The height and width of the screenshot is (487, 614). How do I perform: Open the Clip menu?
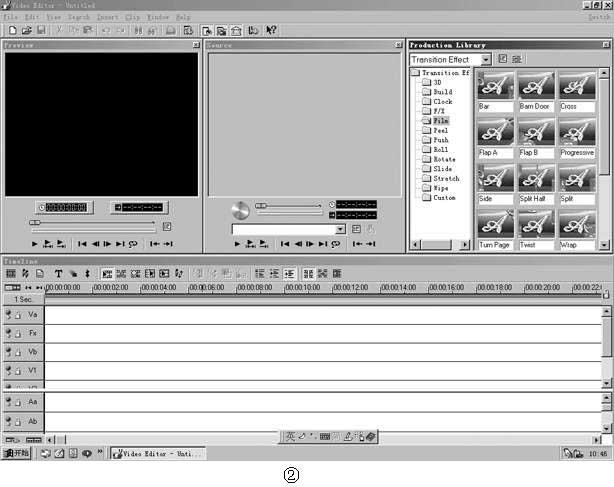(132, 17)
